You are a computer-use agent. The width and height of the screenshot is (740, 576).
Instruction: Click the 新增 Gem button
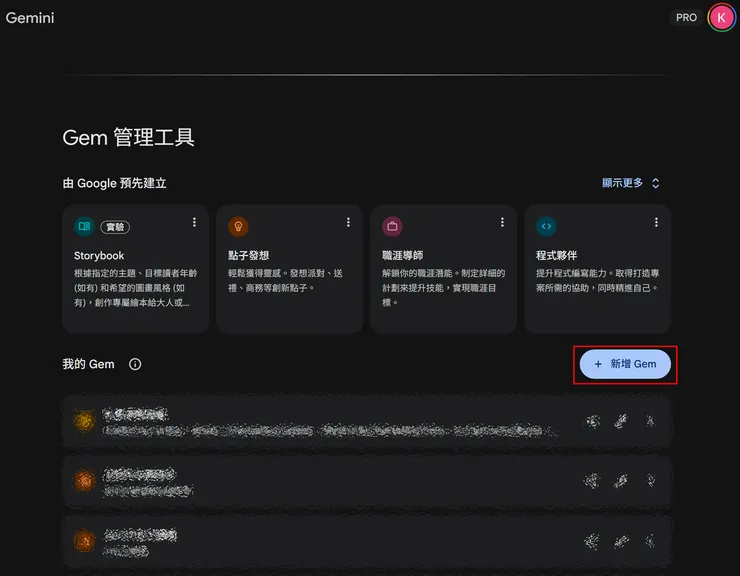click(x=625, y=364)
